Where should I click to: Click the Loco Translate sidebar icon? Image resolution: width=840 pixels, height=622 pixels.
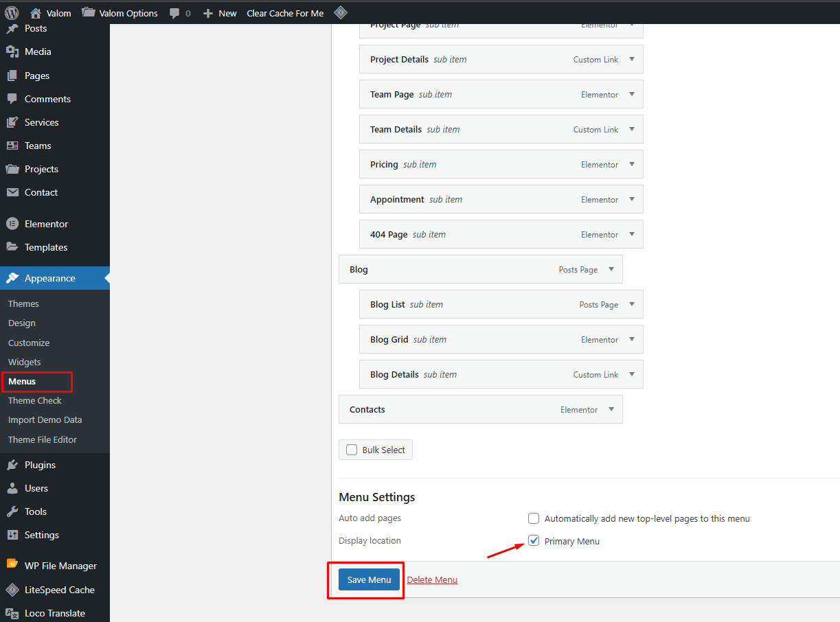point(12,613)
